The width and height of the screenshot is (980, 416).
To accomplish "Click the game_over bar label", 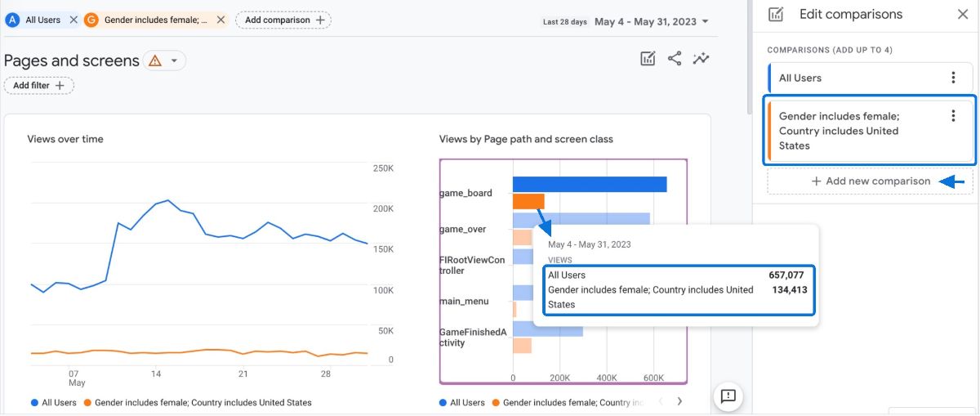I will (463, 230).
